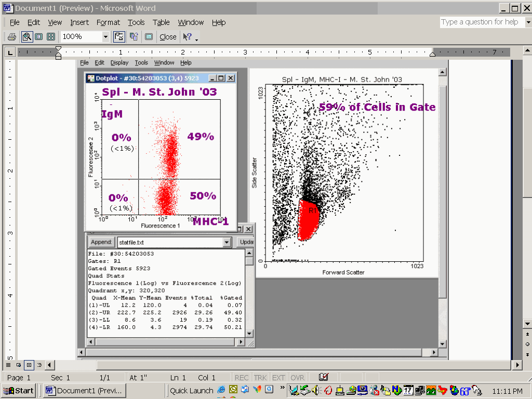The image size is (532, 399).
Task: Toggle the View Ruler button
Action: click(x=119, y=37)
